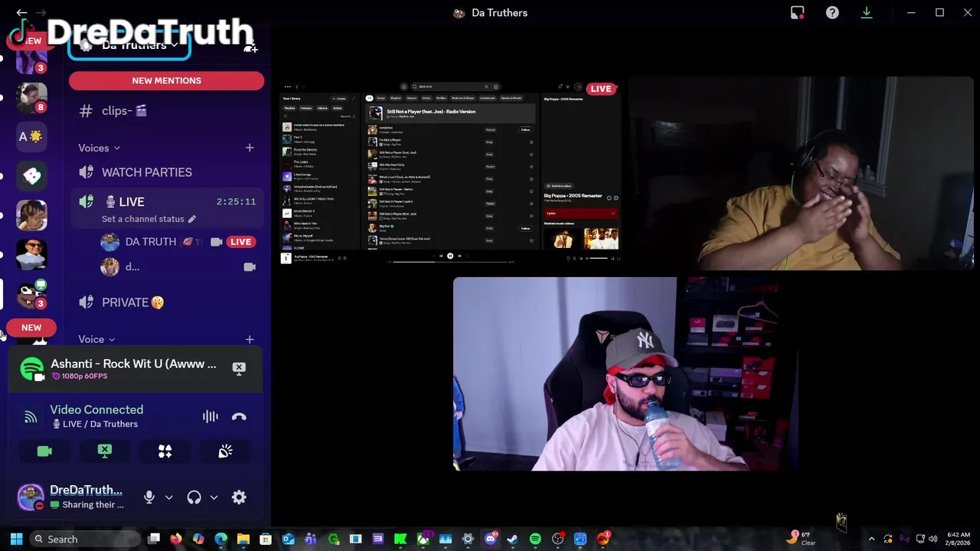
Task: Click the green download update arrow
Action: 867,12
